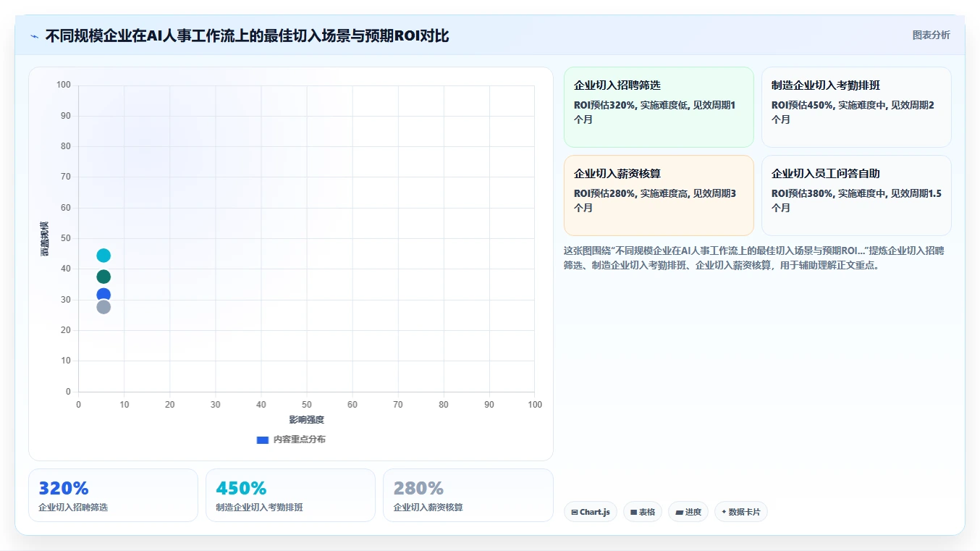Click the blue data point on chart
Viewport: 980px width, 551px height.
[104, 293]
